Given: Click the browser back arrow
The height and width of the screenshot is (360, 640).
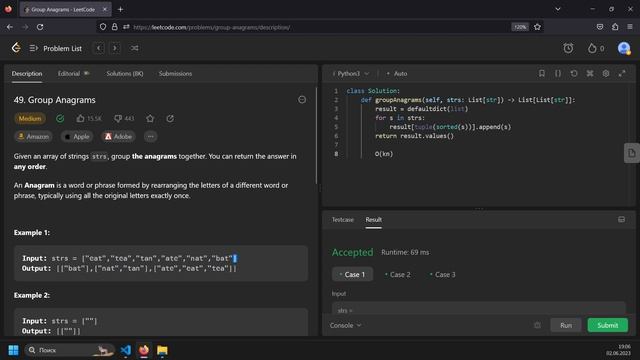Looking at the screenshot, I should (x=10, y=27).
